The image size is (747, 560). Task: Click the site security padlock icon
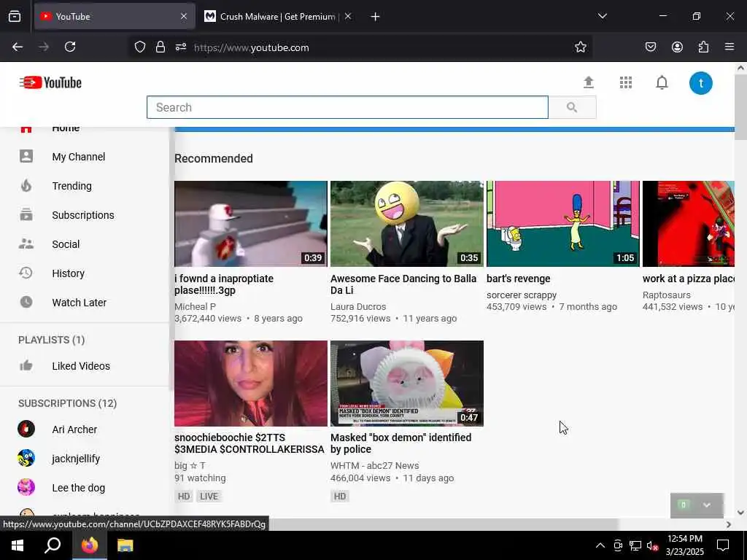[x=160, y=47]
